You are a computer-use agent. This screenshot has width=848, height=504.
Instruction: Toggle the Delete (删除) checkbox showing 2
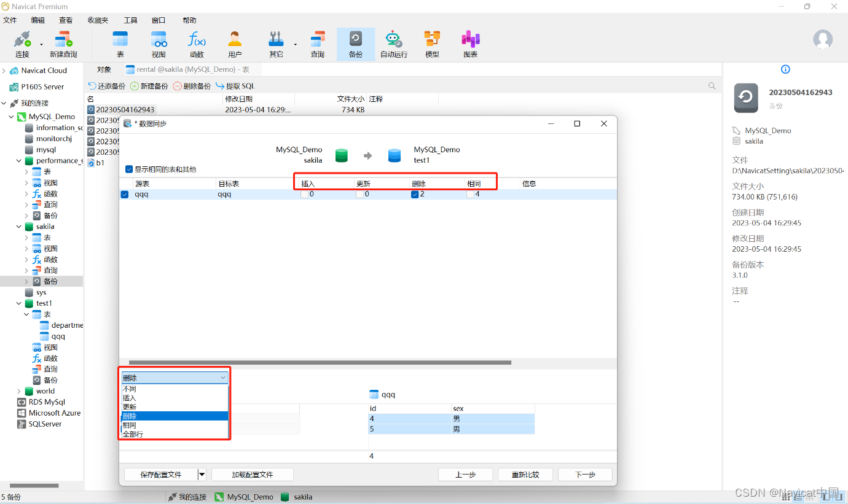415,194
